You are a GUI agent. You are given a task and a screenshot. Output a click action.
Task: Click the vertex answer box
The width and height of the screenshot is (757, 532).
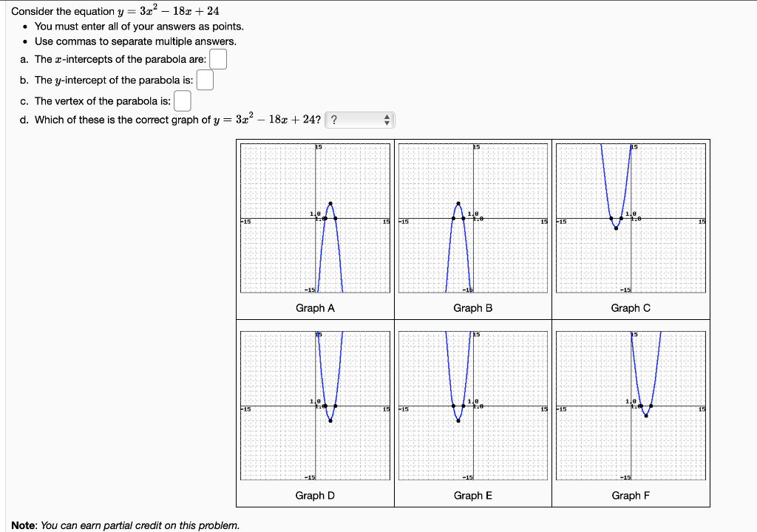point(182,100)
